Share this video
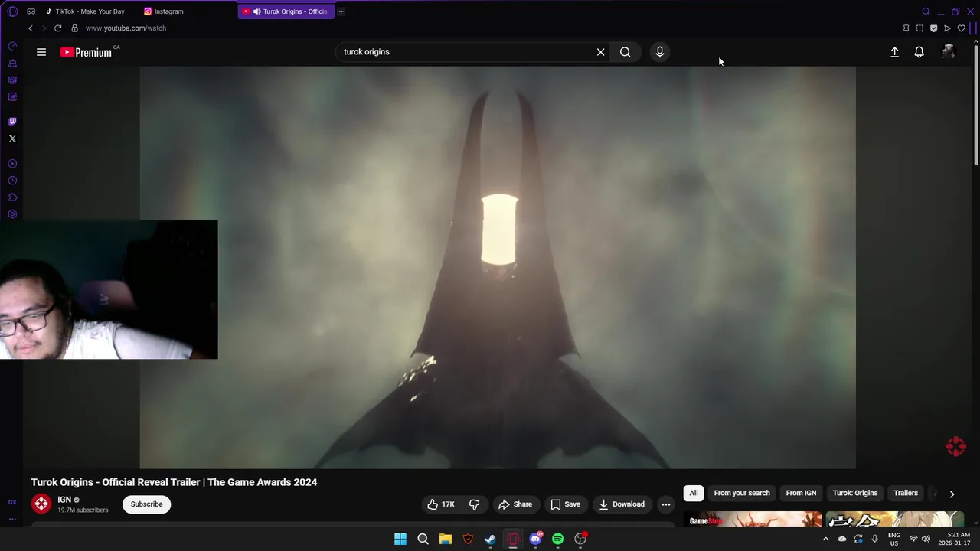 (x=515, y=504)
